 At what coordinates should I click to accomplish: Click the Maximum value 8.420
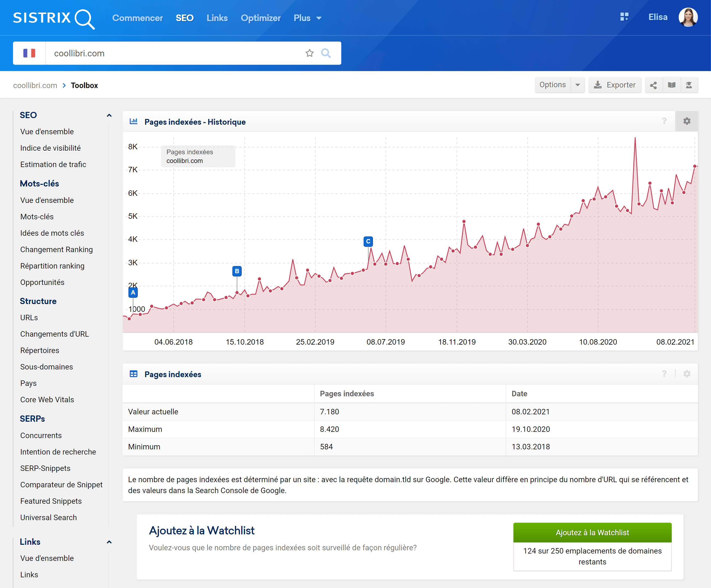point(330,429)
